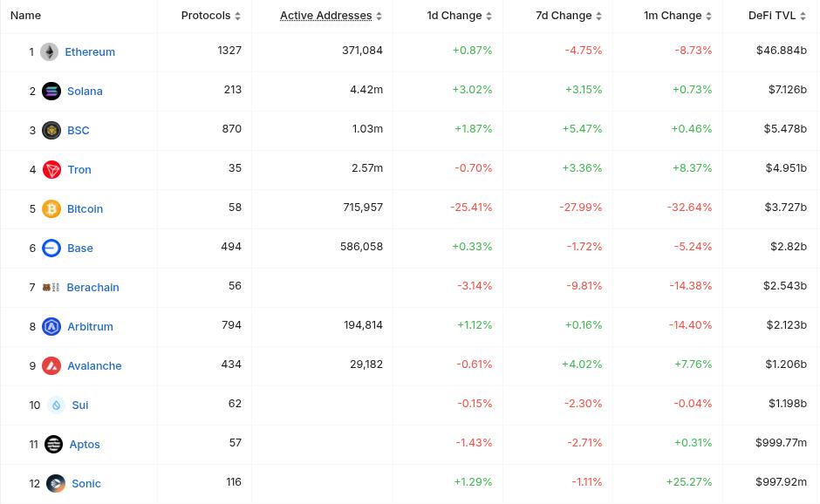Click the Arbitrum chain logo icon
820x504 pixels.
(51, 327)
